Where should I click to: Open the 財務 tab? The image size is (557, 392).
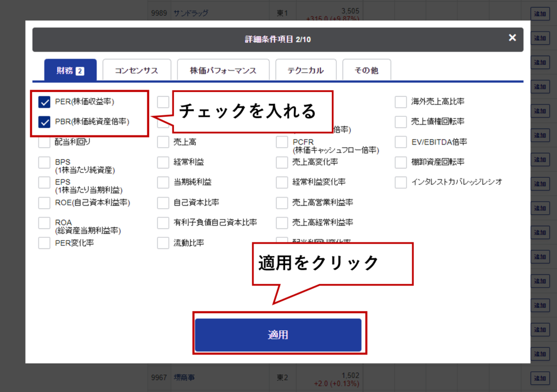pyautogui.click(x=70, y=71)
